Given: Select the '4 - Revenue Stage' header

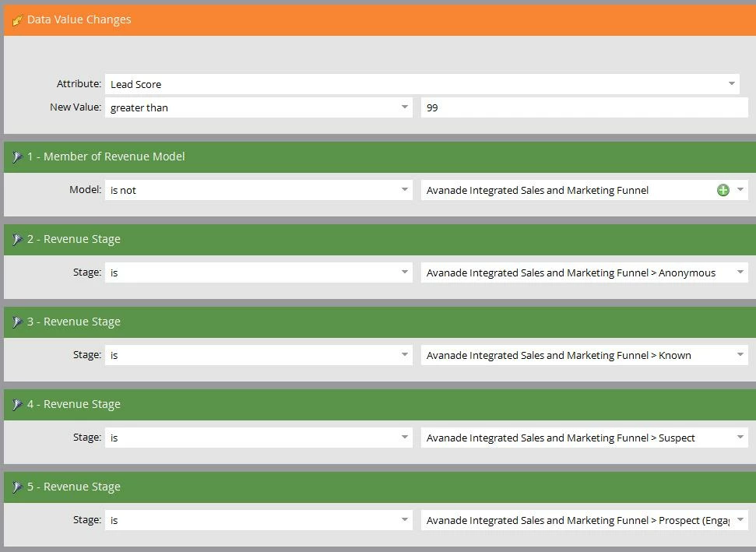Looking at the screenshot, I should (x=74, y=404).
